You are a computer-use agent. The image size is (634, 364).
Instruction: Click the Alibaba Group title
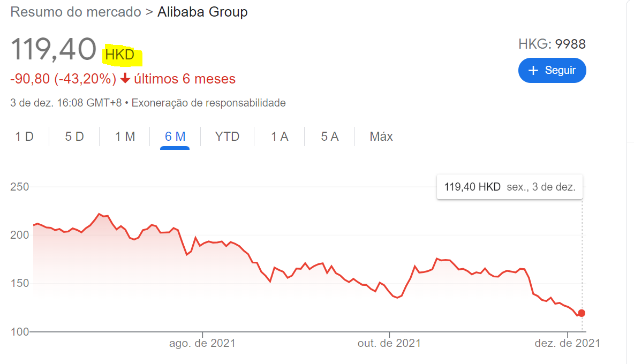coord(202,12)
